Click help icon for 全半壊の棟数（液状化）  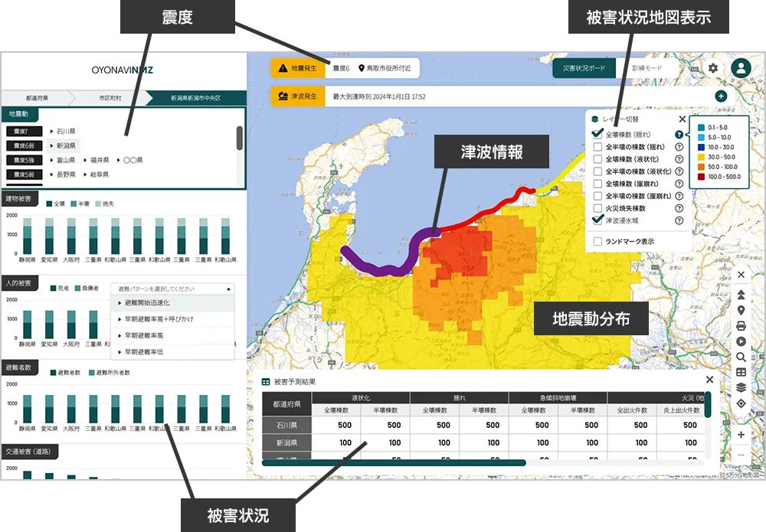pyautogui.click(x=679, y=171)
